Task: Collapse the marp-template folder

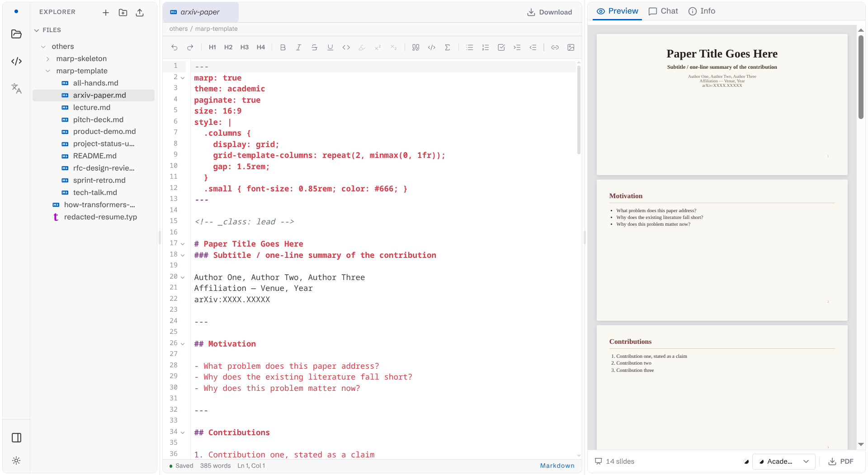Action: [48, 71]
